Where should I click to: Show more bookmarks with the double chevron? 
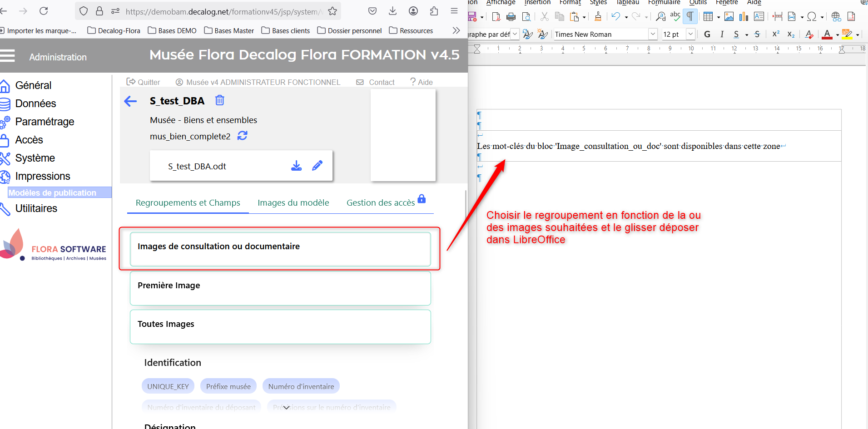pos(456,30)
